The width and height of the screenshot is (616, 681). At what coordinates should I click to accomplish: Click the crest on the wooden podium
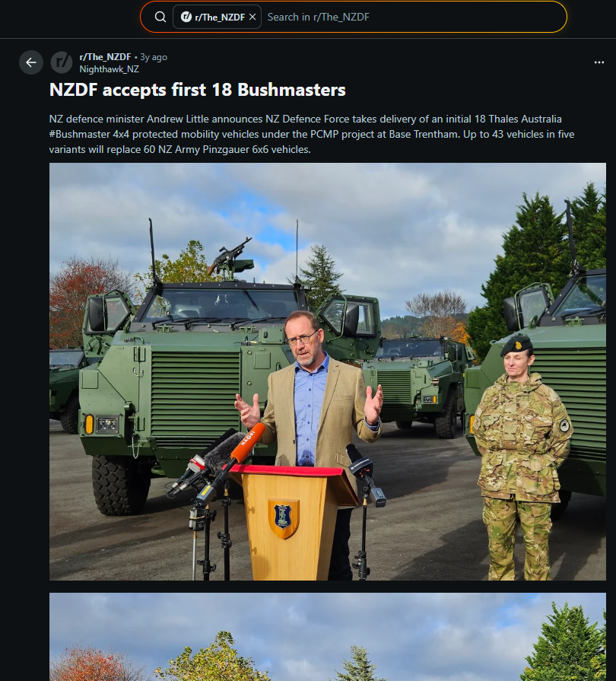pos(284,519)
